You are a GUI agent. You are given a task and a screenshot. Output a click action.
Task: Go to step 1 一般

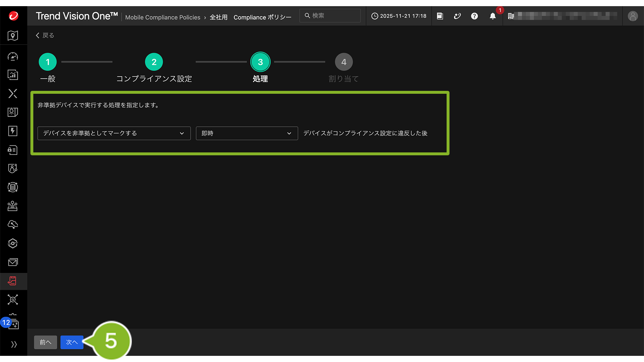48,62
